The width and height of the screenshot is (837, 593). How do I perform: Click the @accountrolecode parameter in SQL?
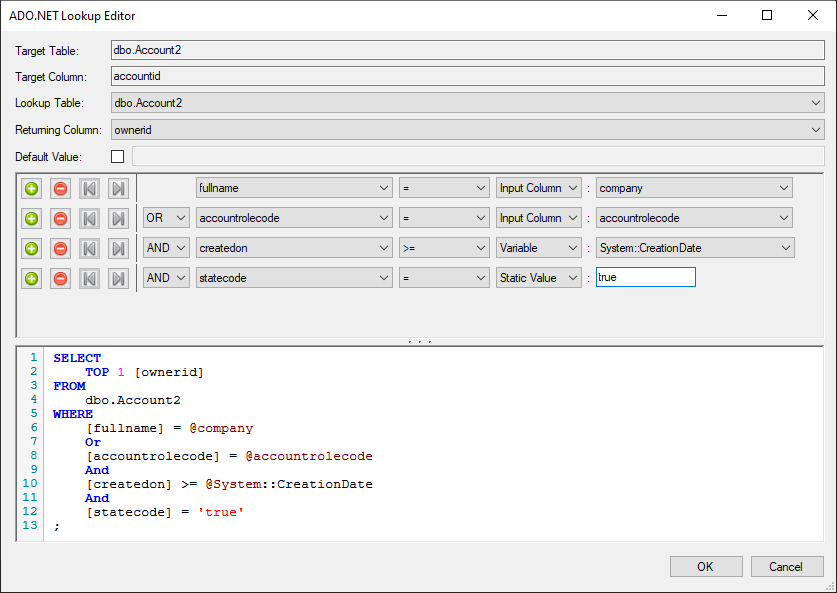[309, 456]
